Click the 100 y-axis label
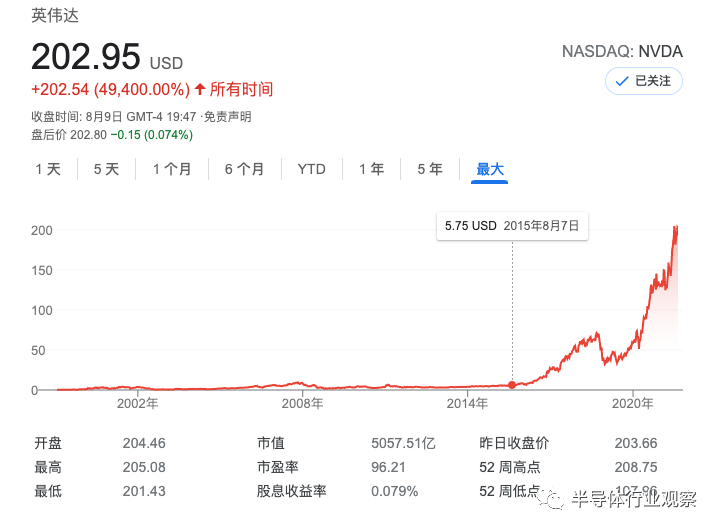The height and width of the screenshot is (531, 720). pyautogui.click(x=42, y=311)
